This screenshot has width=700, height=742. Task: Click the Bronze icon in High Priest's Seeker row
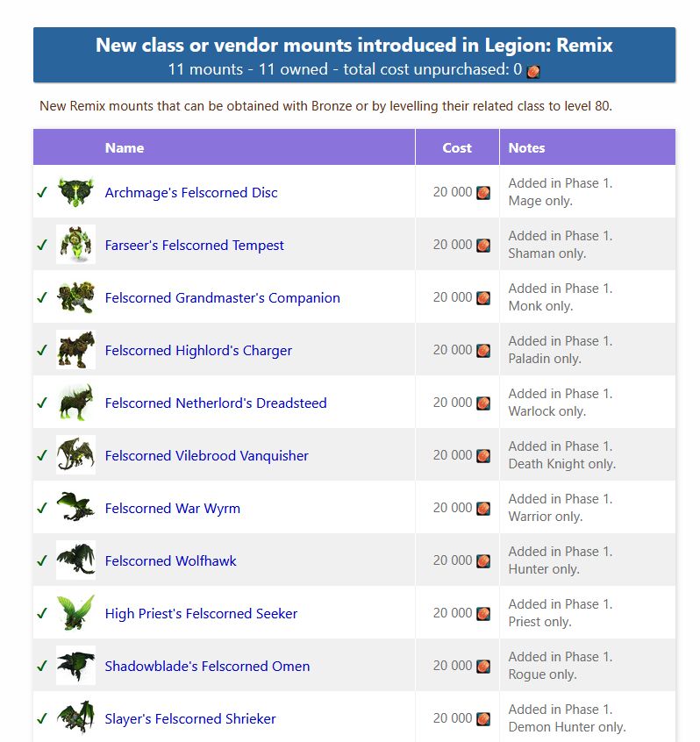(x=483, y=613)
